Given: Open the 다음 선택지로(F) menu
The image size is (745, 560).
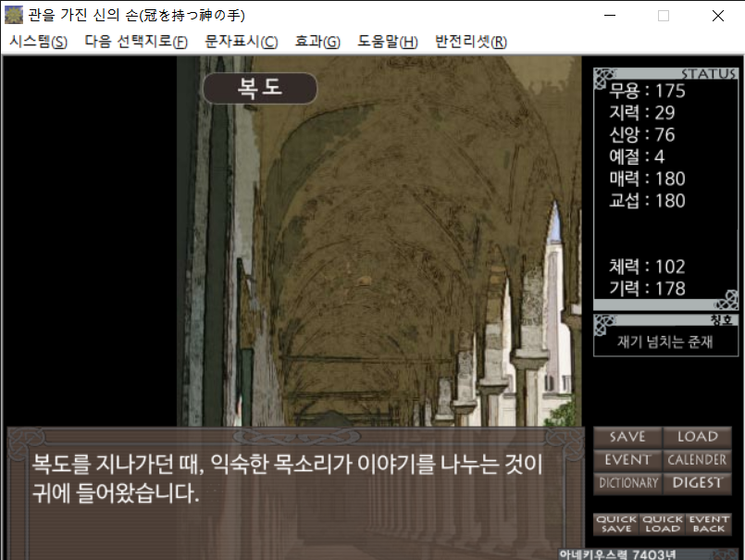Looking at the screenshot, I should [x=136, y=42].
